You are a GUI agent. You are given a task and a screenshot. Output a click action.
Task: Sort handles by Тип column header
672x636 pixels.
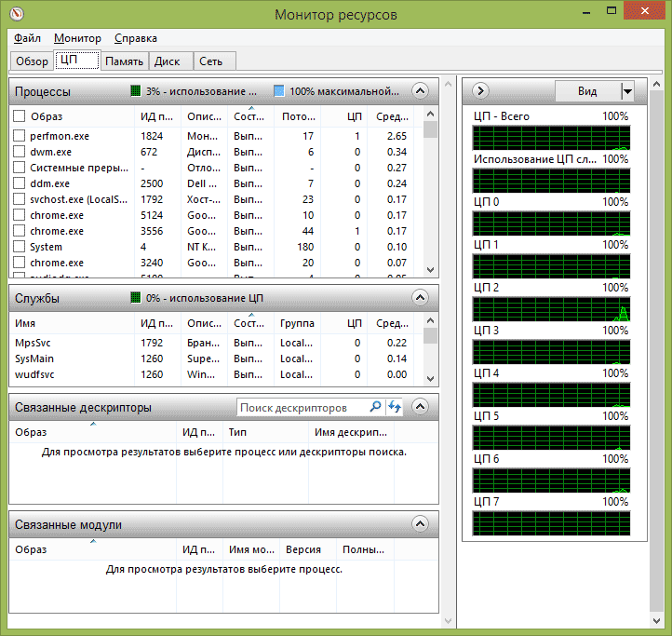tap(265, 432)
